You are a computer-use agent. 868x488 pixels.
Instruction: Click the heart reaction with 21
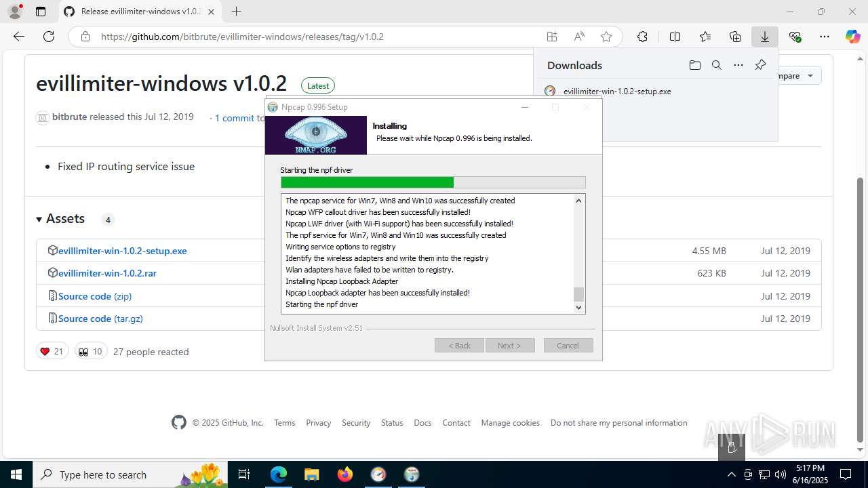click(x=52, y=351)
